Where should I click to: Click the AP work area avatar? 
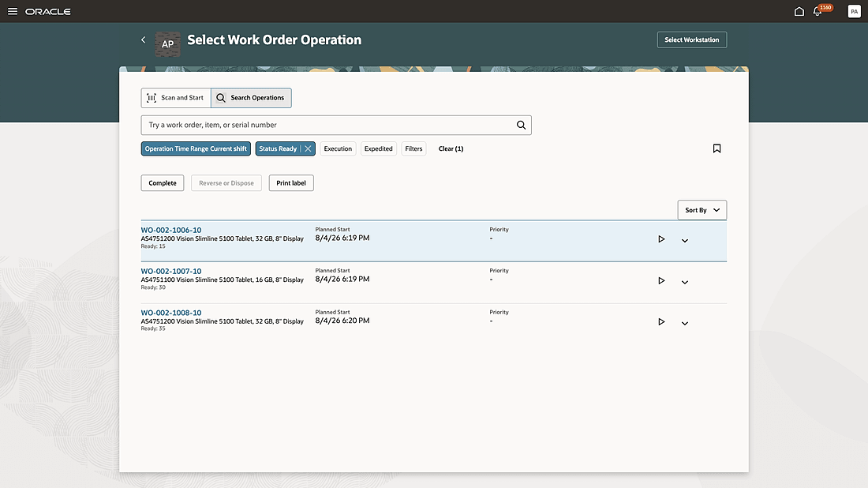point(168,44)
